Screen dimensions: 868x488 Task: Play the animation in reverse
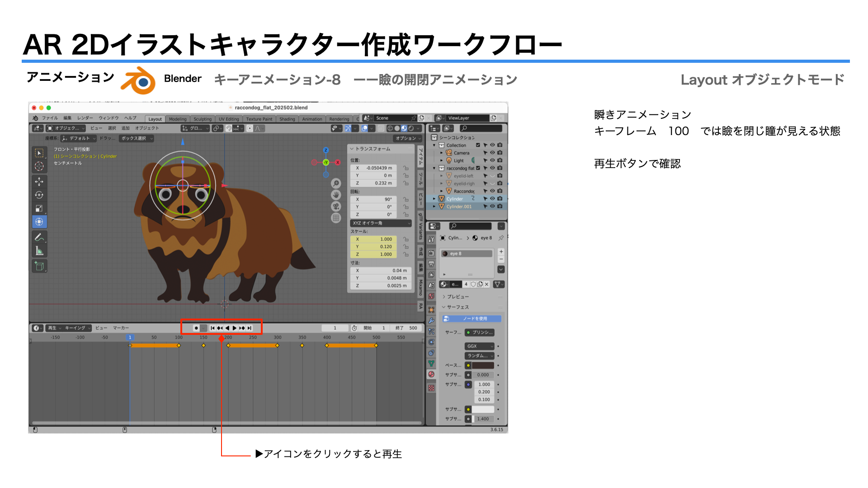pyautogui.click(x=227, y=328)
